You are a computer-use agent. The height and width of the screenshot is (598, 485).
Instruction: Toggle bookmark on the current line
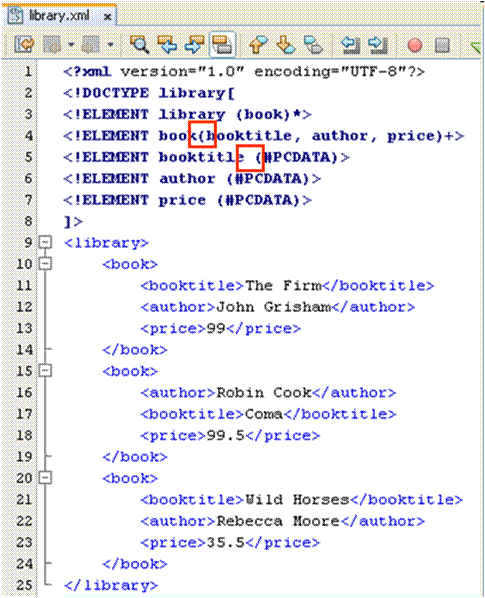(x=313, y=45)
